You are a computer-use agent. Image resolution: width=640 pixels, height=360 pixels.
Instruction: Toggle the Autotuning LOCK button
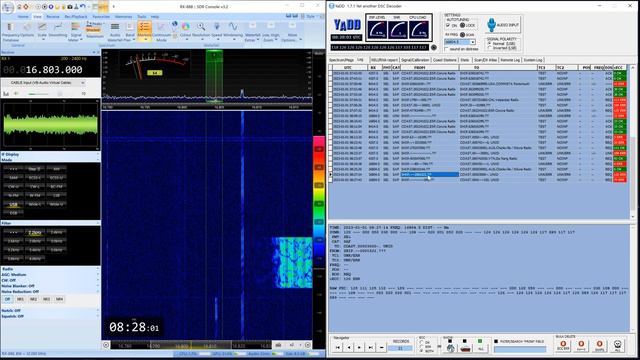[462, 25]
